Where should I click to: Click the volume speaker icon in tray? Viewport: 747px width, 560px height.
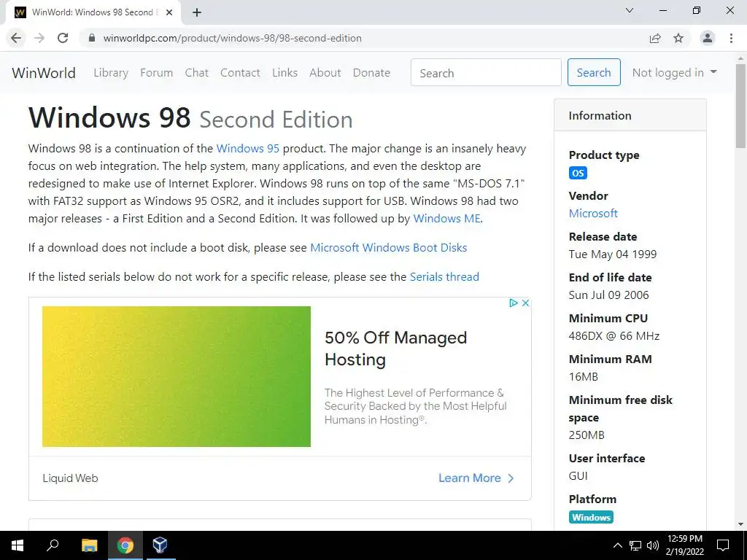653,545
